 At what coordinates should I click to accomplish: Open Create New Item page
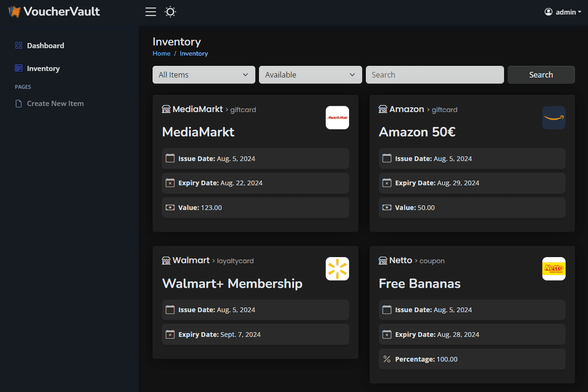(x=55, y=103)
